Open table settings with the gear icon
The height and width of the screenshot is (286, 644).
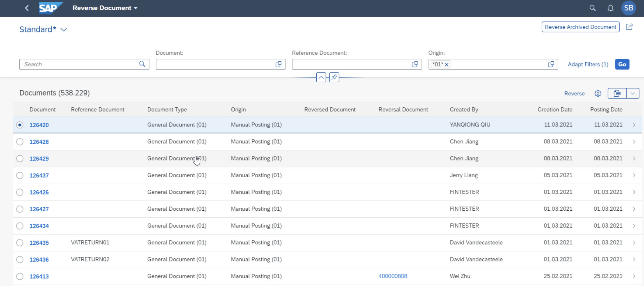[598, 93]
